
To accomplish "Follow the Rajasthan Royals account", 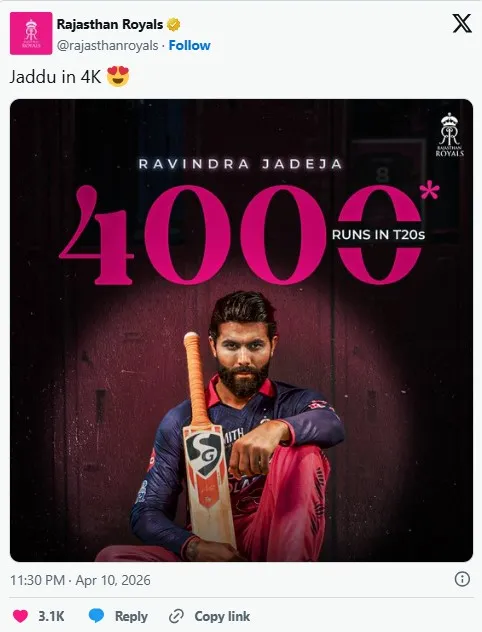I will click(x=189, y=46).
